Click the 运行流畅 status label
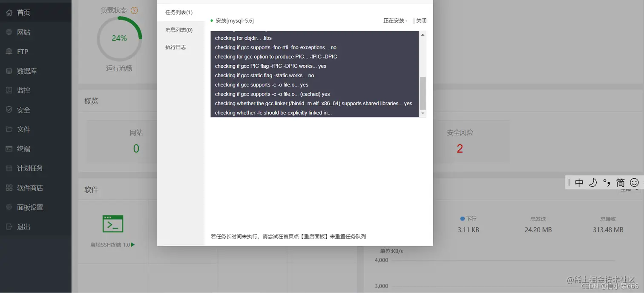The width and height of the screenshot is (644, 293). pyautogui.click(x=119, y=68)
